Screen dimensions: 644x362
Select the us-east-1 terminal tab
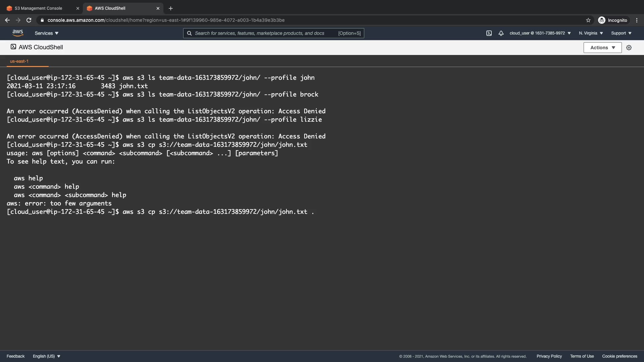pyautogui.click(x=19, y=61)
